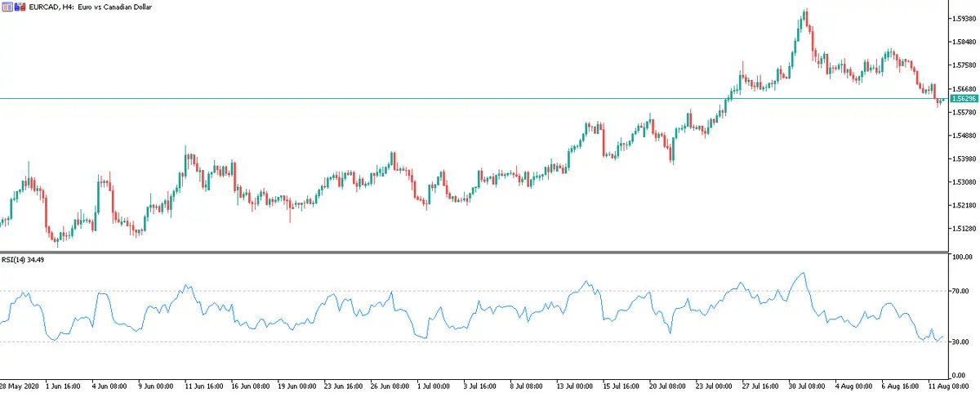The image size is (980, 393).
Task: Click the 0.00 mark on RSI scale
Action: click(x=960, y=375)
